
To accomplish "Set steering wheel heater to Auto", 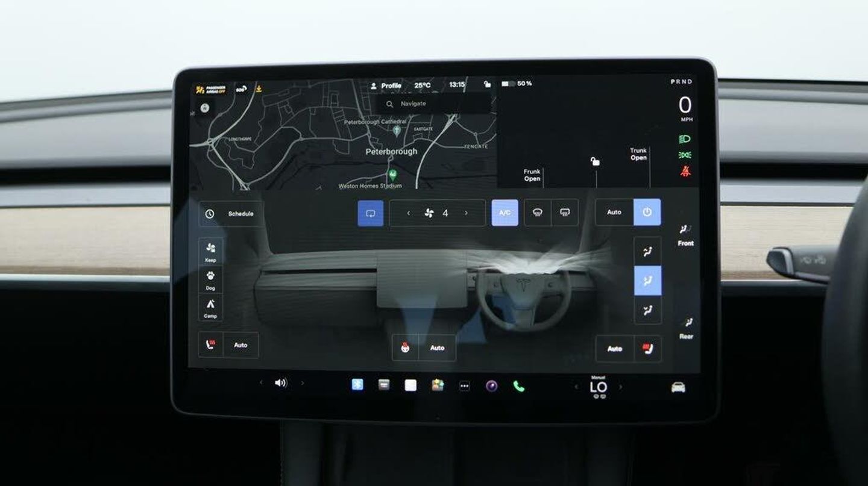I will point(437,347).
